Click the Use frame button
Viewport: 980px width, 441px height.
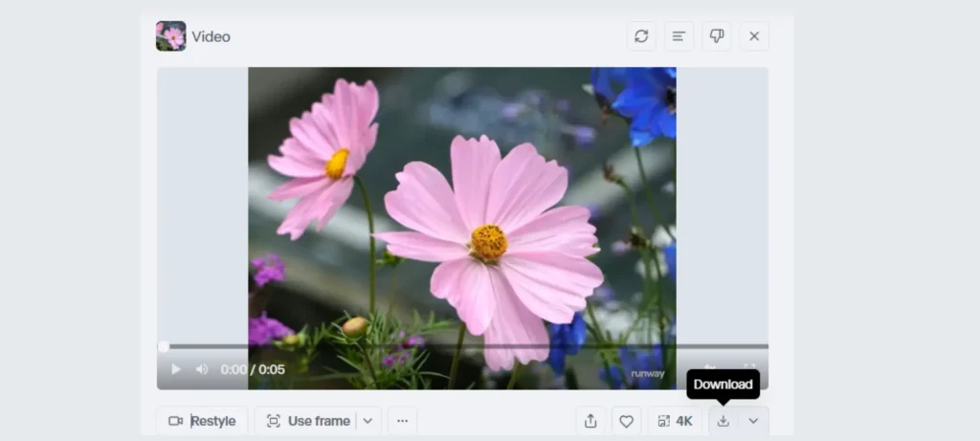(x=307, y=421)
